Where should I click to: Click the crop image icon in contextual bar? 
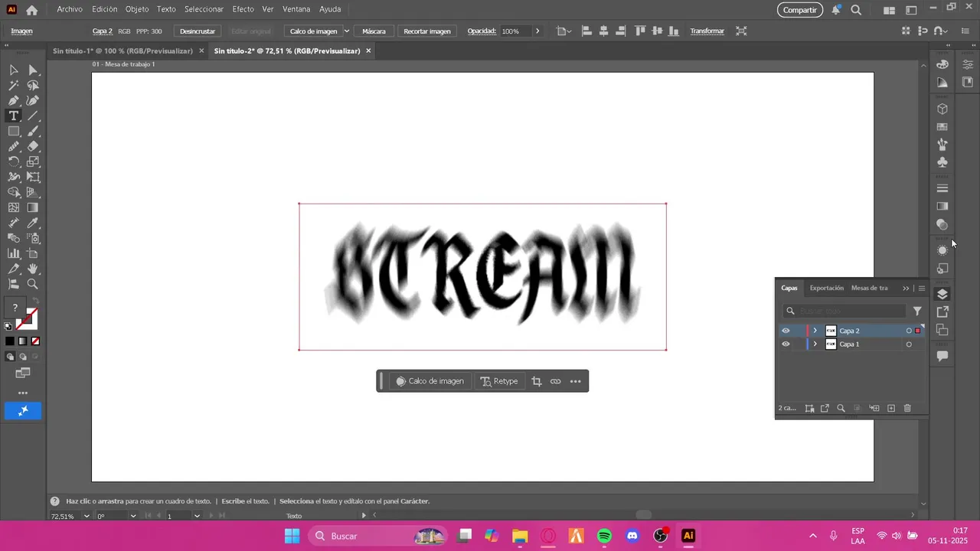pos(536,381)
